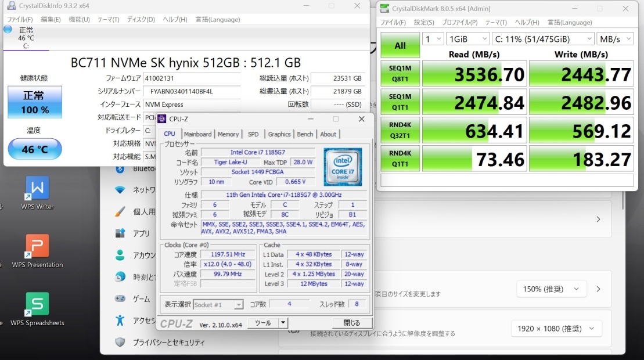Open the プロファイル(P) menu in CrystalDiskMark
The height and width of the screenshot is (360, 644).
click(x=459, y=22)
